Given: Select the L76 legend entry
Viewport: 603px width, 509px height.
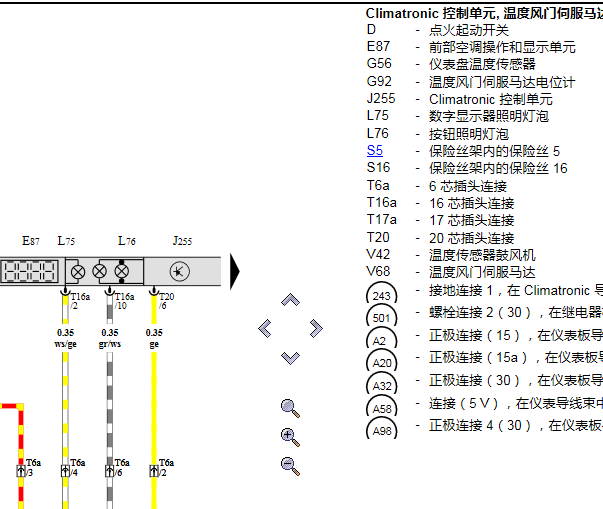Looking at the screenshot, I should pos(438,134).
